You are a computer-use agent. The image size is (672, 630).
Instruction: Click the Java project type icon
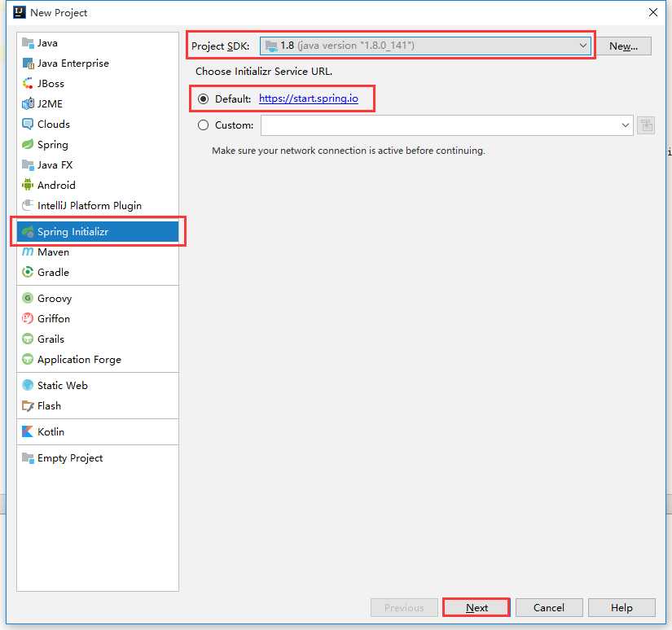(x=28, y=43)
